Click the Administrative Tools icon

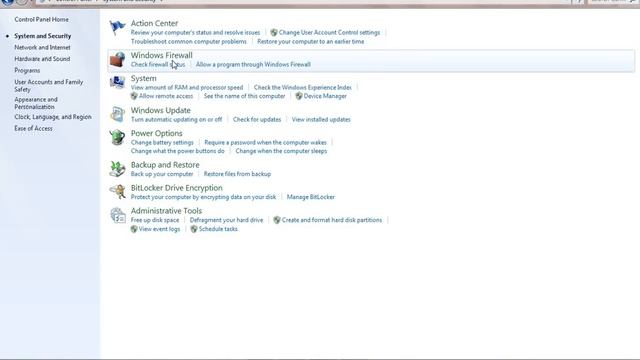pyautogui.click(x=118, y=216)
